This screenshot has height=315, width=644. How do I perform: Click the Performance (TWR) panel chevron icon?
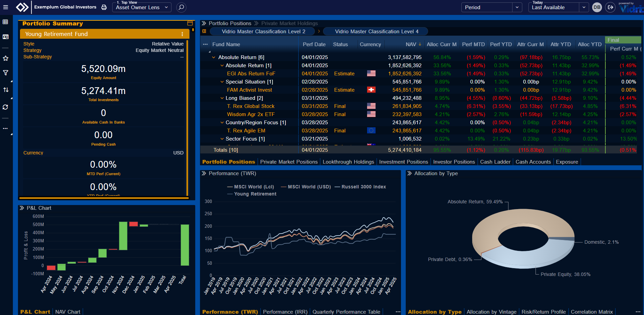click(x=204, y=173)
